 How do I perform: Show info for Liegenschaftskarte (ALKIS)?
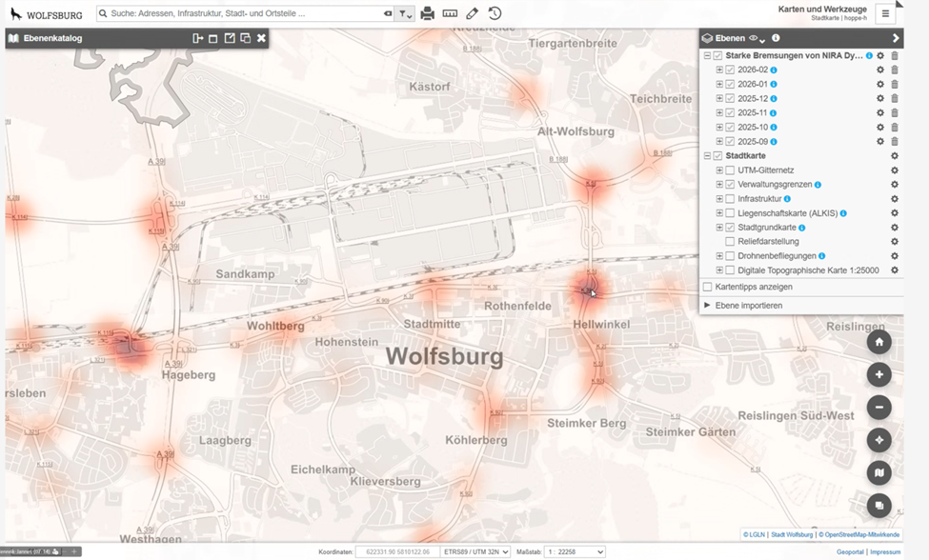coord(843,213)
